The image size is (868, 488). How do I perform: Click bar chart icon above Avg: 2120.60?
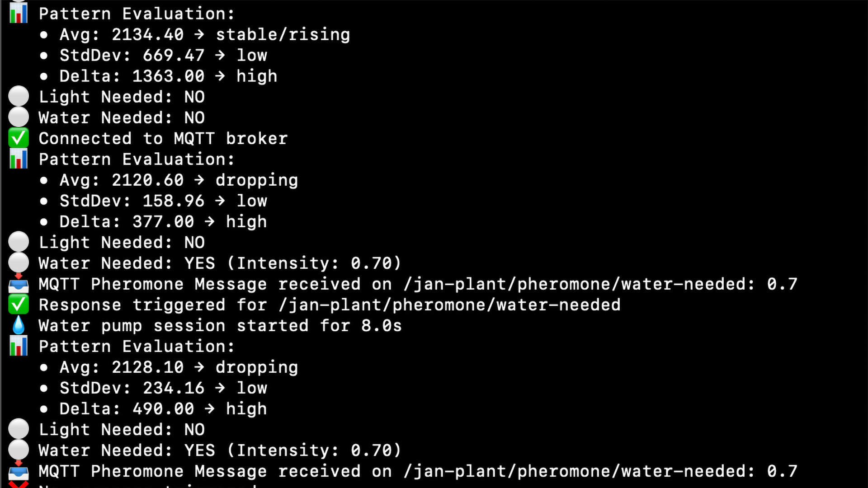(x=19, y=159)
